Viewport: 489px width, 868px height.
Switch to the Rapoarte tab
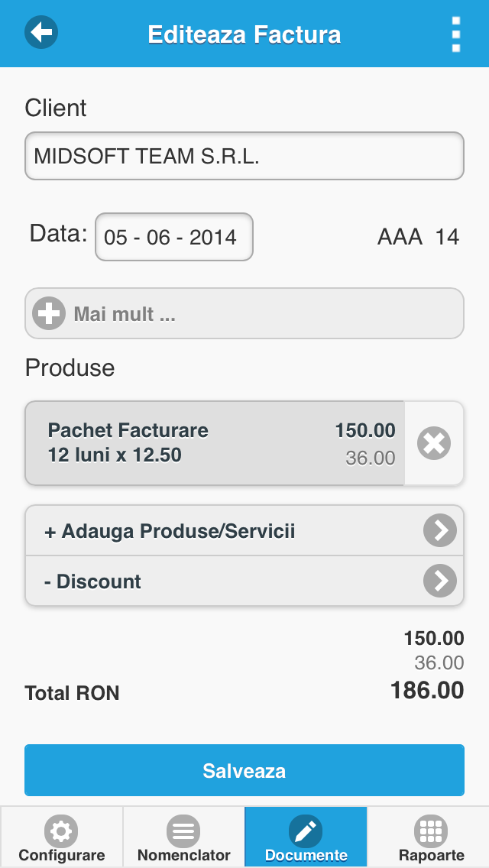[428, 837]
